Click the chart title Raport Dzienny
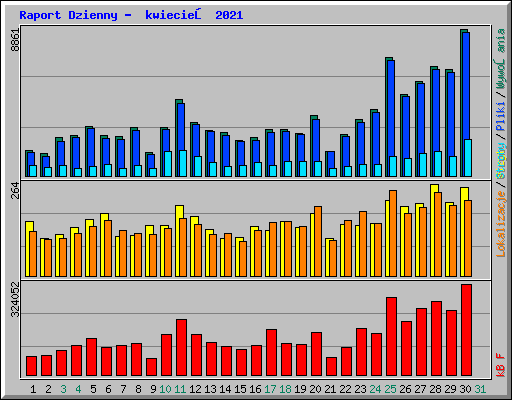Viewport: 512px width, 400px height. [68, 15]
